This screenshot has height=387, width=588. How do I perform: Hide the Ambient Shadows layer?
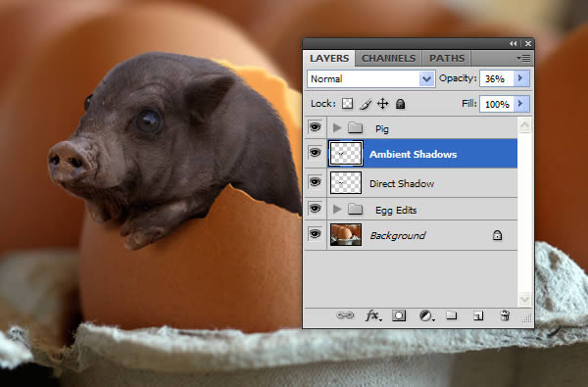click(x=315, y=153)
